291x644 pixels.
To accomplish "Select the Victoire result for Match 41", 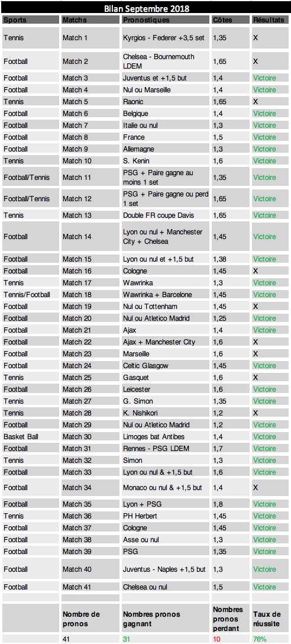I will coord(270,587).
